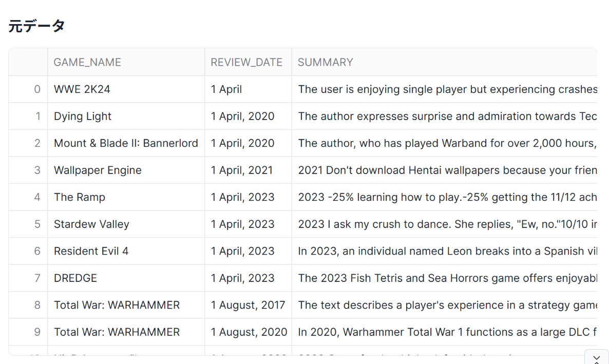Click row index 0 in the table
This screenshot has width=609, height=364.
(37, 89)
